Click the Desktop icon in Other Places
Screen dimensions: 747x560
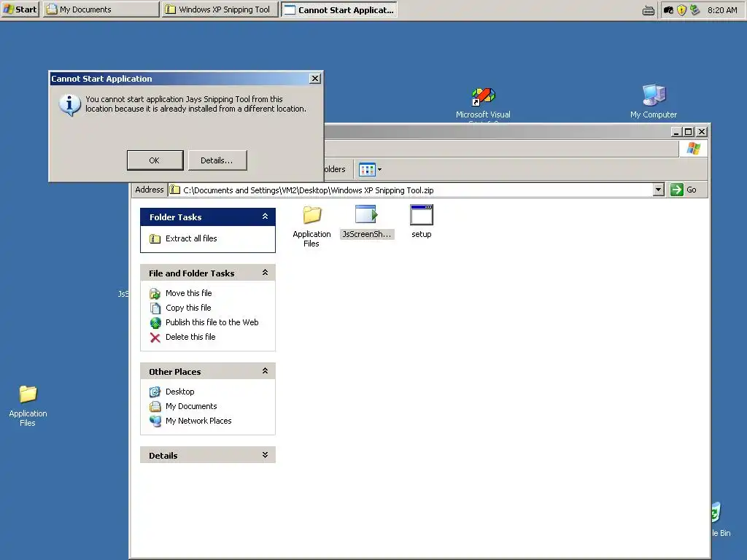[x=155, y=392]
